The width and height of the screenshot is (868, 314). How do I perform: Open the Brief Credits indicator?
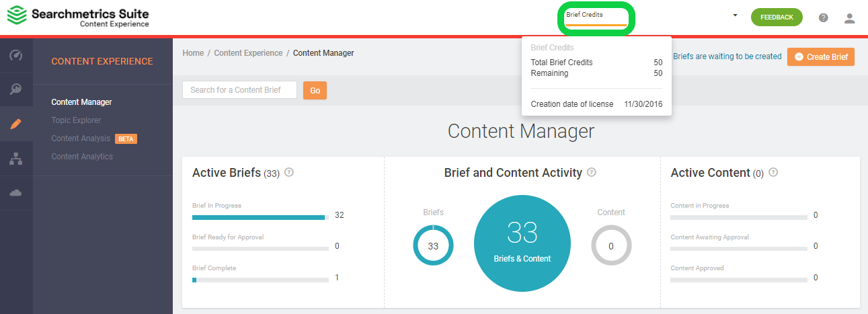596,18
